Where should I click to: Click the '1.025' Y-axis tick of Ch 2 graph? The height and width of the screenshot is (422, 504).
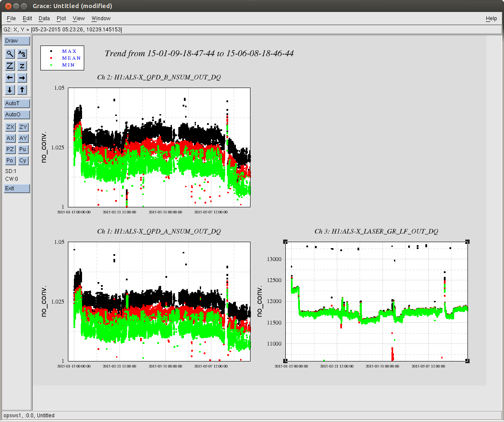pos(58,147)
